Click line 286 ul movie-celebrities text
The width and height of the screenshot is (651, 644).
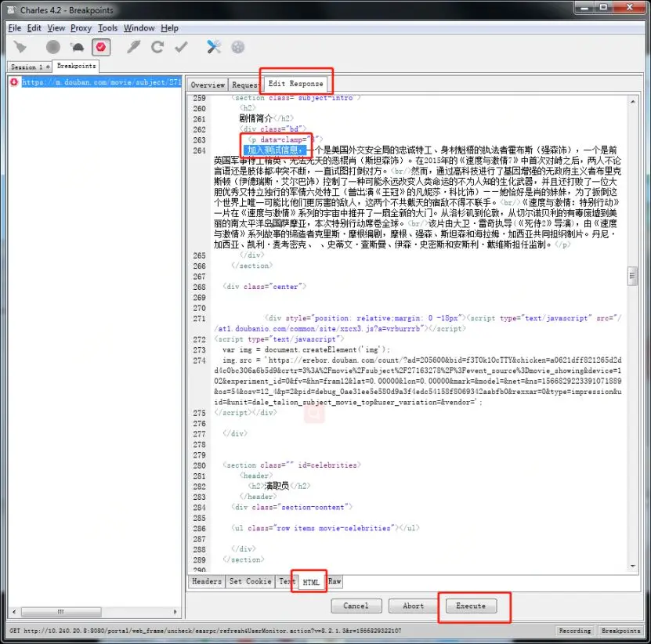point(325,528)
